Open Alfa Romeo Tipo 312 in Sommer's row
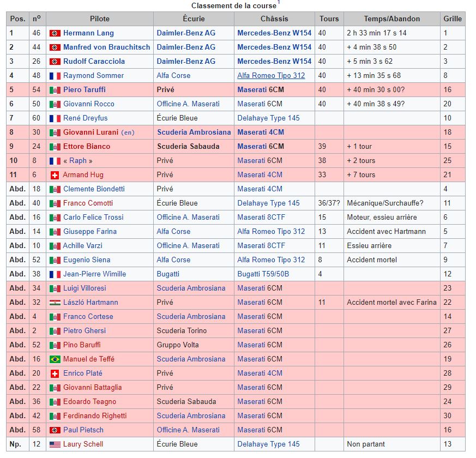Viewport: 476px width, 458px height. [x=271, y=76]
